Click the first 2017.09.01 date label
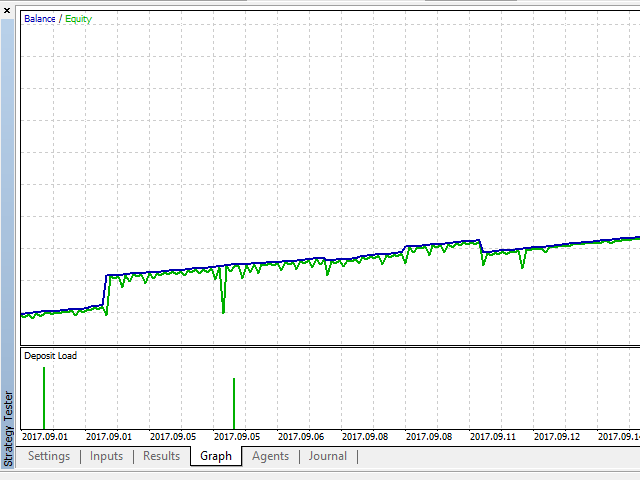640x480 pixels. pyautogui.click(x=45, y=436)
